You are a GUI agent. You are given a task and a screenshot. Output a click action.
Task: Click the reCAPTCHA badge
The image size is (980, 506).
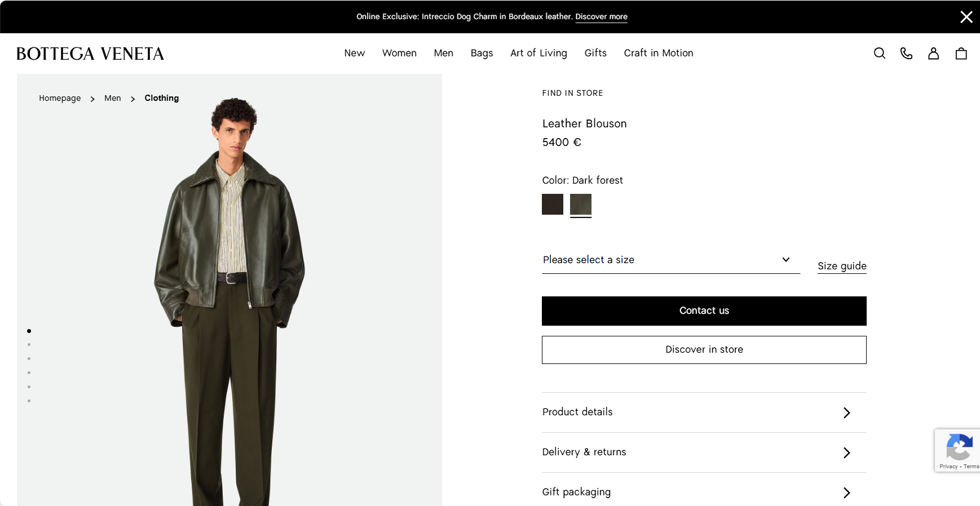point(958,450)
